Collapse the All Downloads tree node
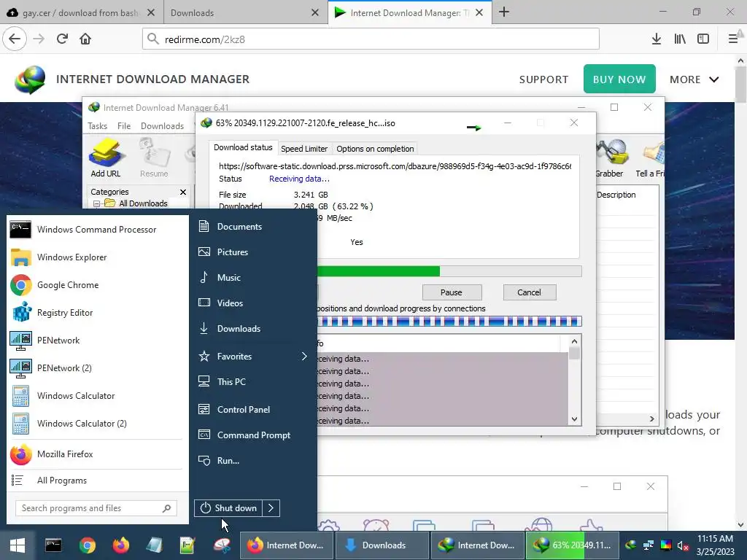Image resolution: width=747 pixels, height=560 pixels. click(x=96, y=204)
